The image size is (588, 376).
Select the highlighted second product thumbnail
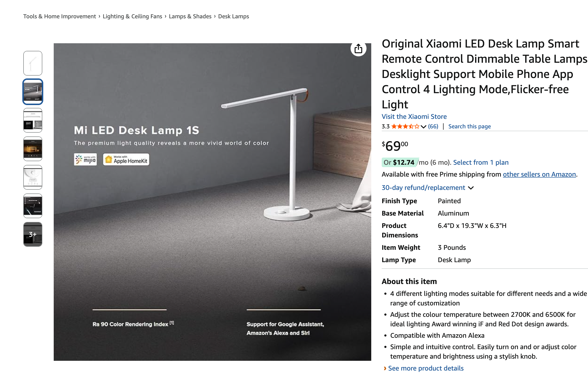coord(33,92)
